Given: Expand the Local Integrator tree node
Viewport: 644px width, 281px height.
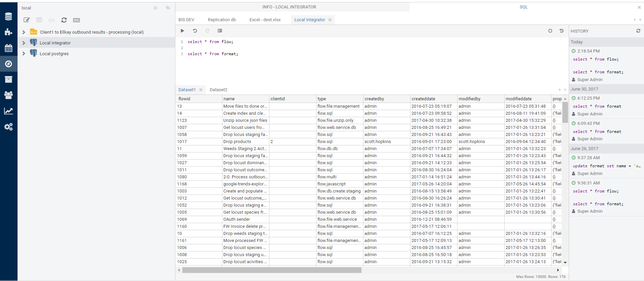Looking at the screenshot, I should click(24, 43).
